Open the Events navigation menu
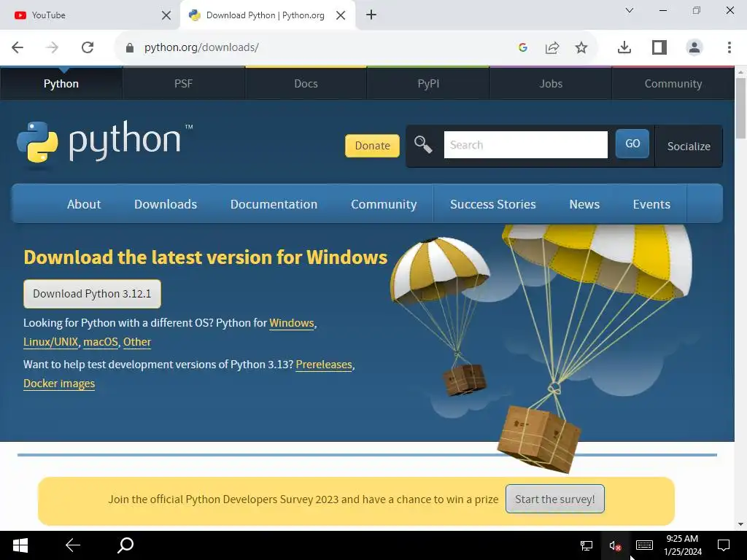This screenshot has height=560, width=747. pyautogui.click(x=651, y=204)
